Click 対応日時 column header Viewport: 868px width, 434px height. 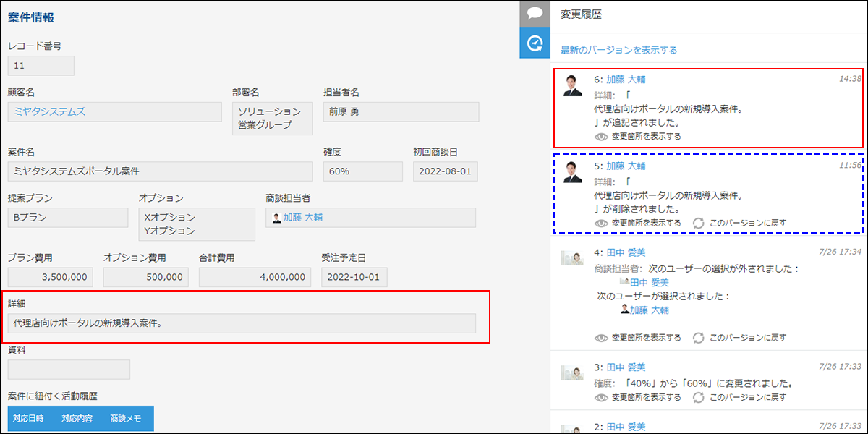[28, 418]
